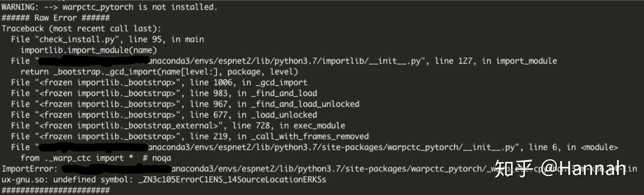Click the '_find_and_load_unlocked' frame line

(185, 104)
